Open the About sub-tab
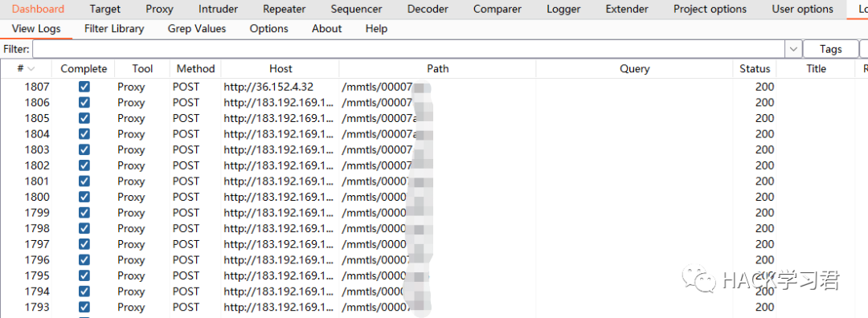The width and height of the screenshot is (868, 318). point(326,29)
